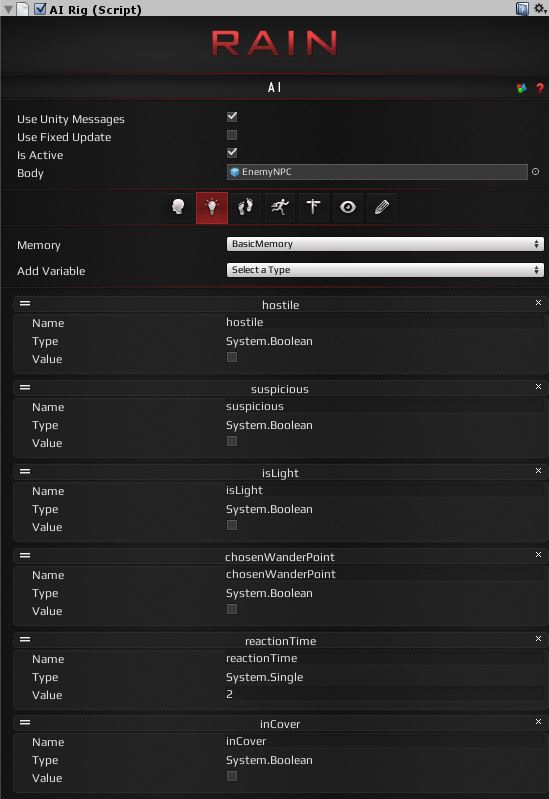Select the Memory lightbulb tab
This screenshot has height=799, width=549.
[212, 207]
